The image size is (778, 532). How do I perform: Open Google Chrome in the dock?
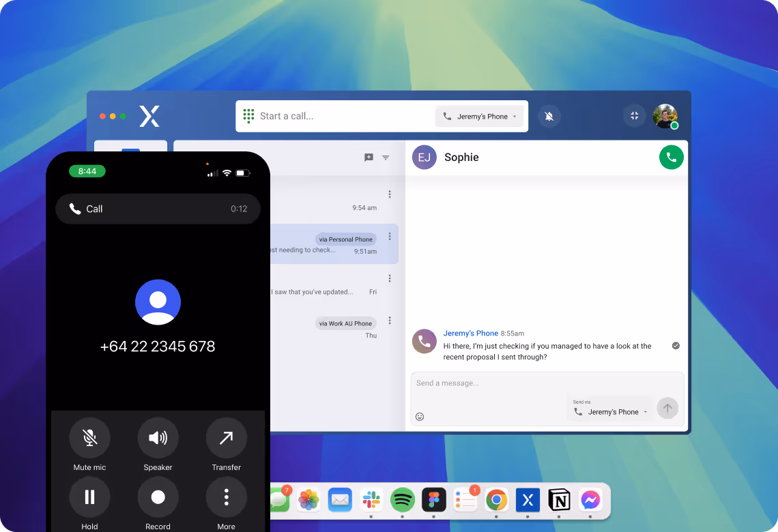(x=497, y=500)
